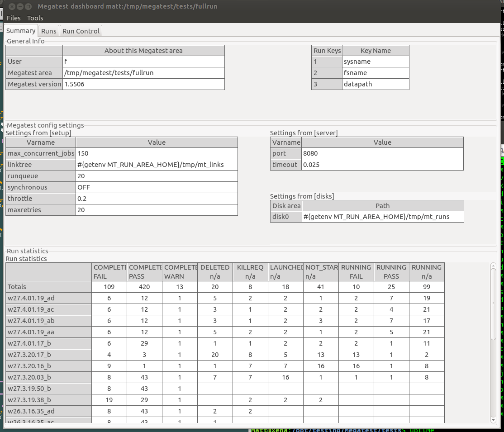Click the 'Path' column header in disks settings
Image resolution: width=504 pixels, height=432 pixels.
[x=383, y=206]
